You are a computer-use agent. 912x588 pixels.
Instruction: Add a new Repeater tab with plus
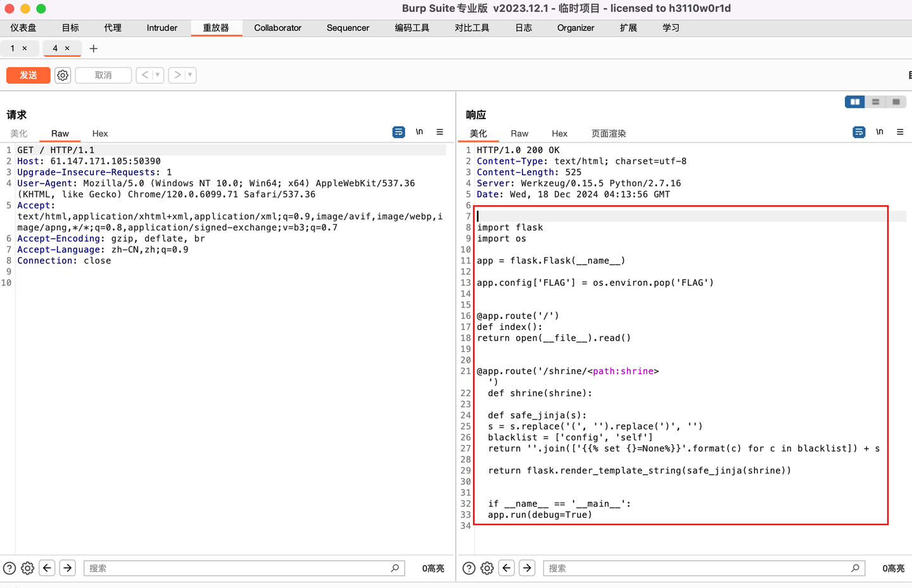coord(94,49)
